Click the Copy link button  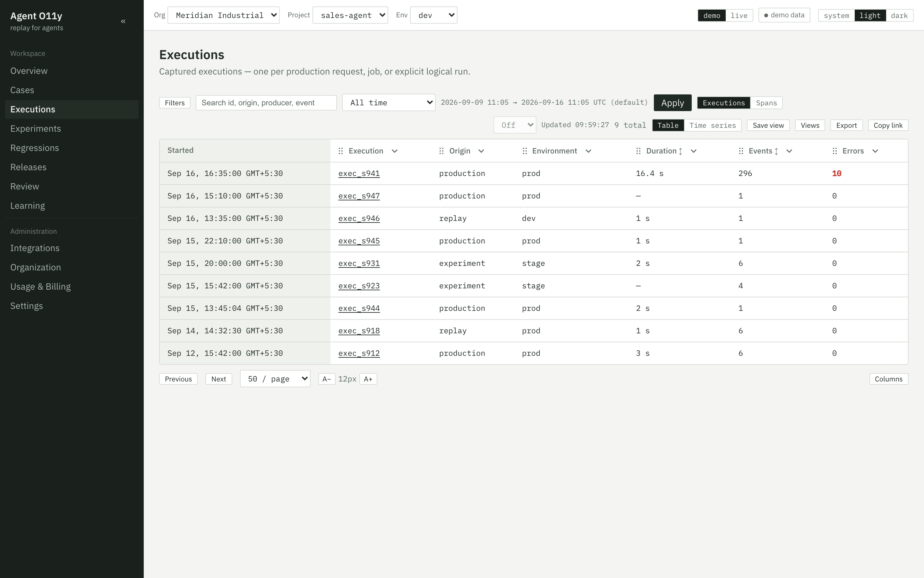[888, 125]
